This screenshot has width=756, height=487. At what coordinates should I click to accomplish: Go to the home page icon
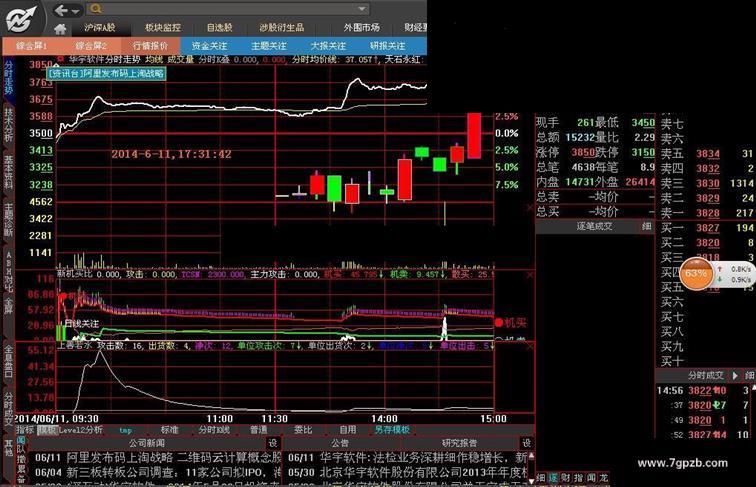(x=60, y=28)
